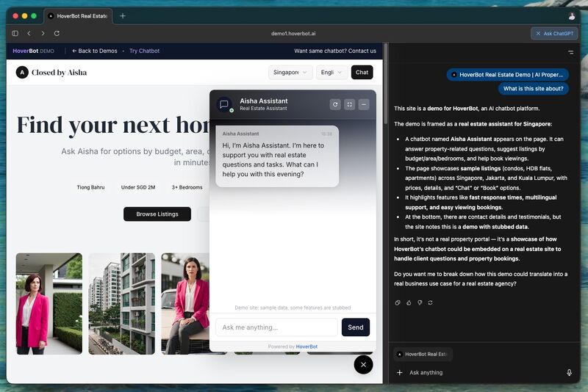The height and width of the screenshot is (392, 588).
Task: Give thumbs down to the ChatGPT response
Action: point(420,302)
